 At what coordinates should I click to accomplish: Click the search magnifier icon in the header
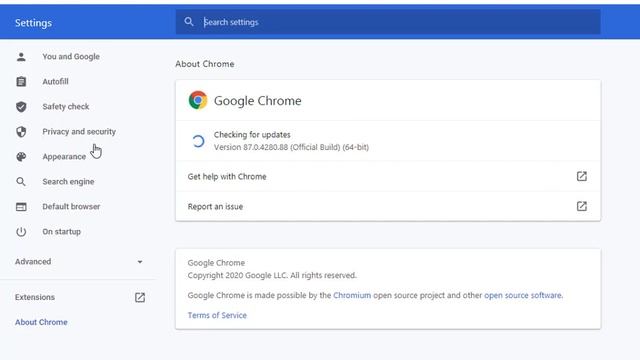(189, 22)
